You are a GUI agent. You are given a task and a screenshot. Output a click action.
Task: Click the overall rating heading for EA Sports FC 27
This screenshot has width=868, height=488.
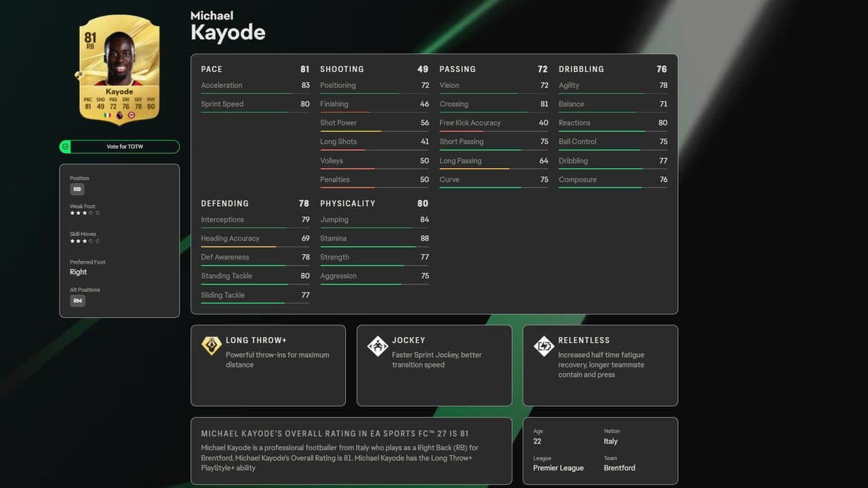point(335,434)
